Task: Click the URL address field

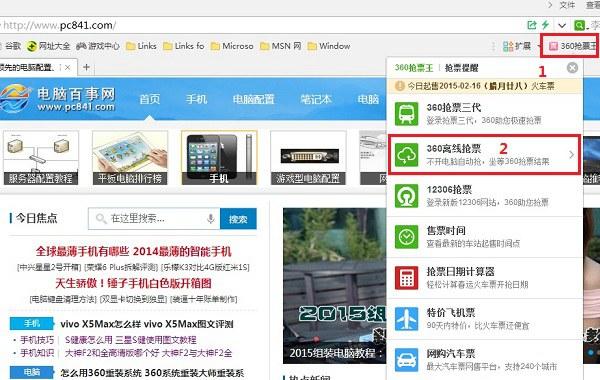Action: (x=260, y=25)
